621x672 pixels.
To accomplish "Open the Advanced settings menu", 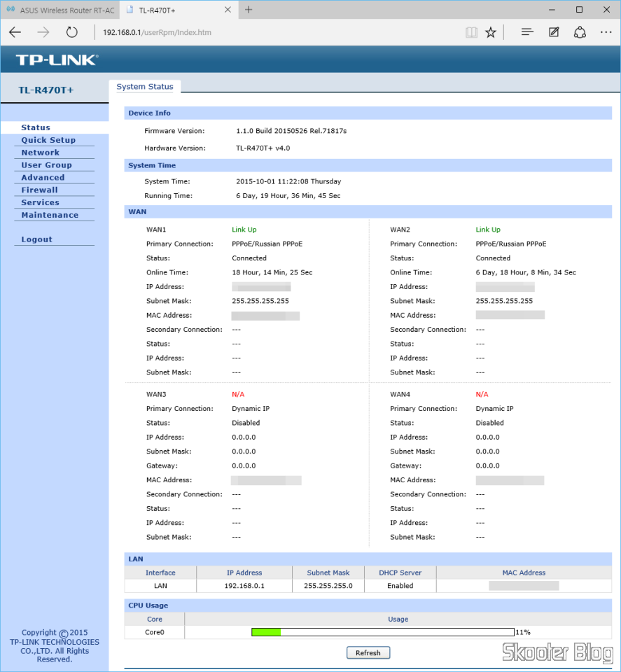I will (x=43, y=177).
